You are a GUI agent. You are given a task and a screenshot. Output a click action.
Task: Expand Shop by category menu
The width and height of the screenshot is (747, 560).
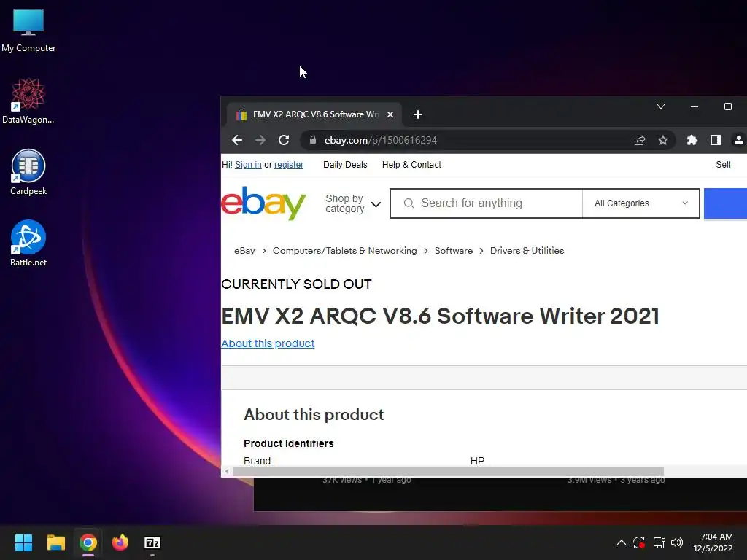353,204
